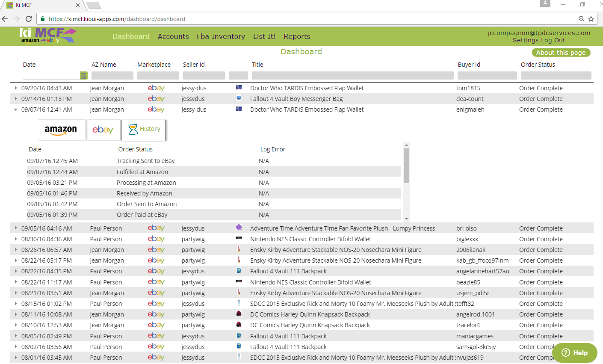Focus the Date filter input field
The height and width of the screenshot is (364, 603).
(51, 76)
